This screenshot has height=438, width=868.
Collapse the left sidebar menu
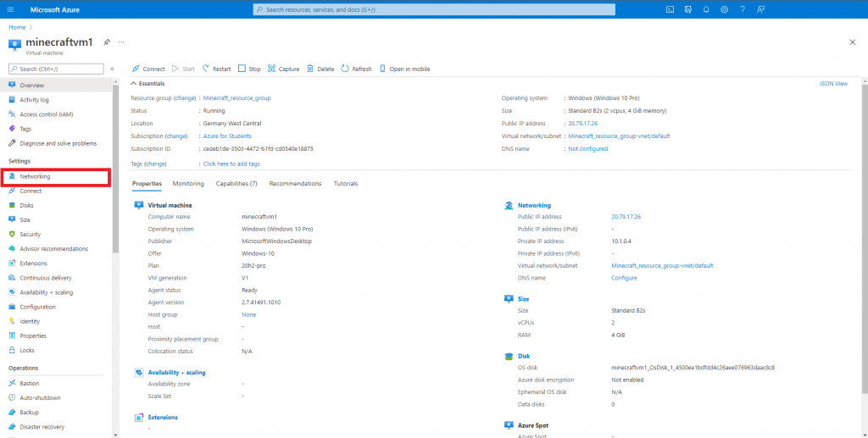pos(113,69)
